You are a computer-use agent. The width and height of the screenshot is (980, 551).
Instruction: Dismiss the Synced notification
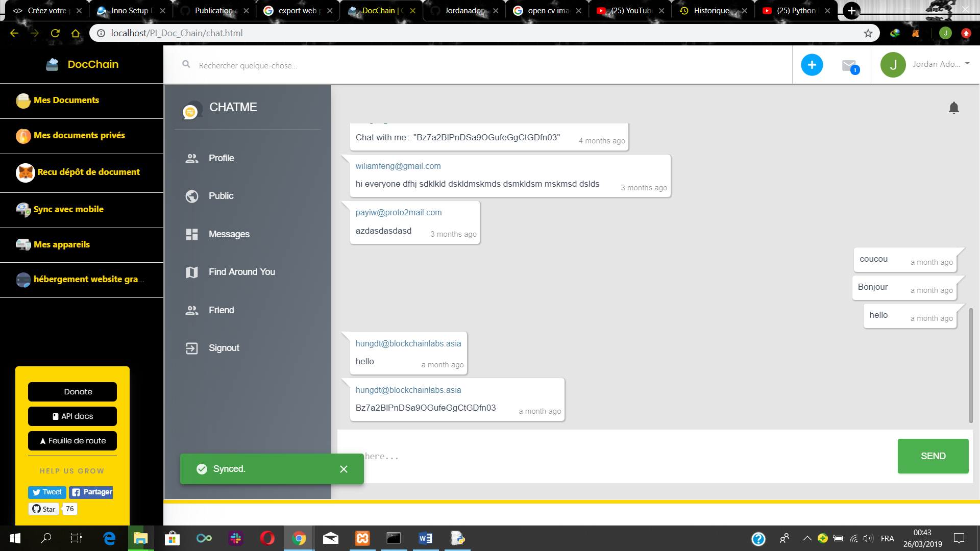tap(344, 469)
